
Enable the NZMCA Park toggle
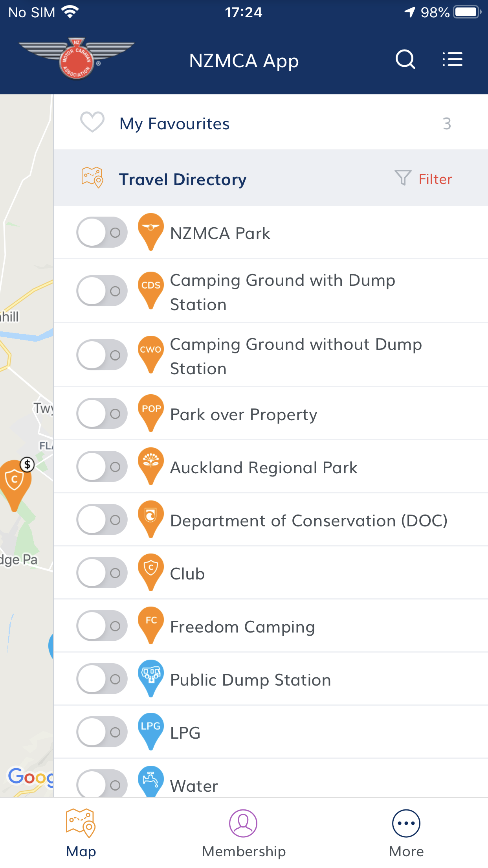[102, 232]
